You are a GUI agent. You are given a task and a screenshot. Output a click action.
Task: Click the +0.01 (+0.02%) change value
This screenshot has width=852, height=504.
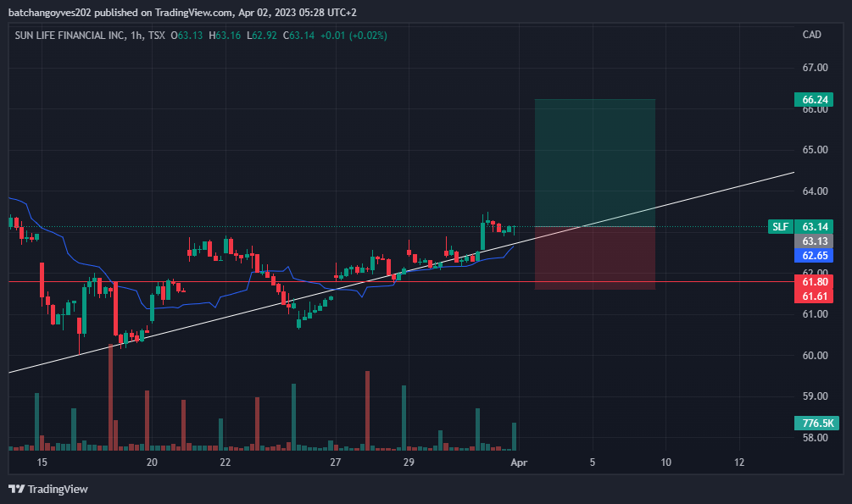click(354, 36)
